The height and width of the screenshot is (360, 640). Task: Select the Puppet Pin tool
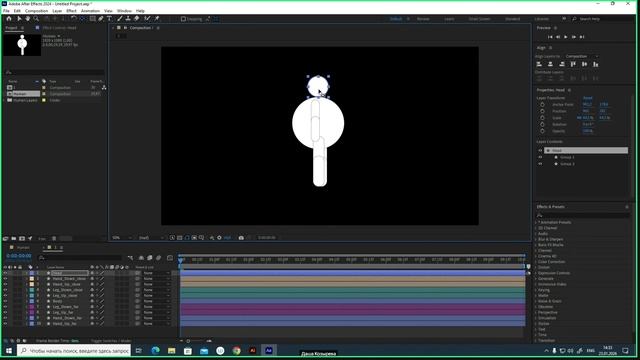tap(157, 19)
